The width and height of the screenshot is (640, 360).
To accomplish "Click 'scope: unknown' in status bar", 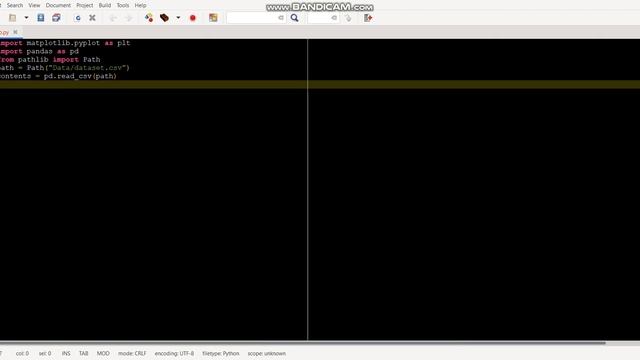I will [267, 353].
